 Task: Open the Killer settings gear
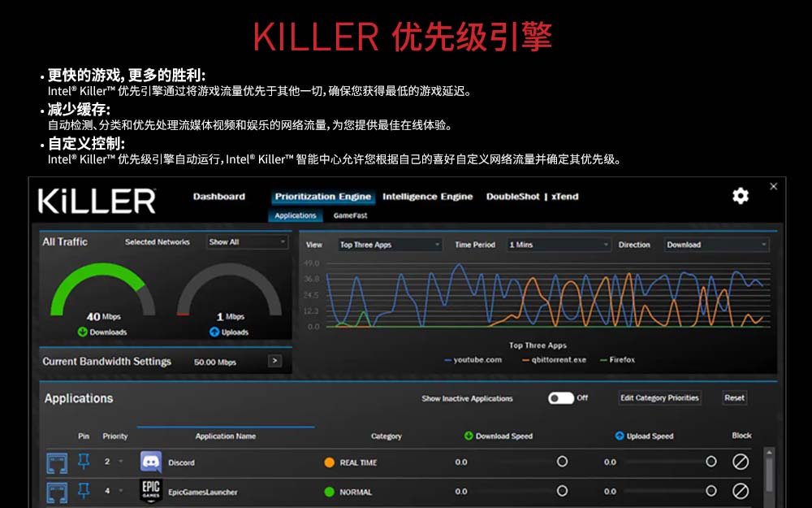(x=740, y=196)
